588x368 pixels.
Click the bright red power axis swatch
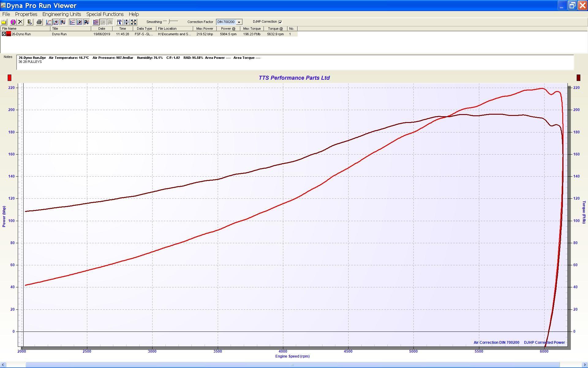(x=9, y=78)
